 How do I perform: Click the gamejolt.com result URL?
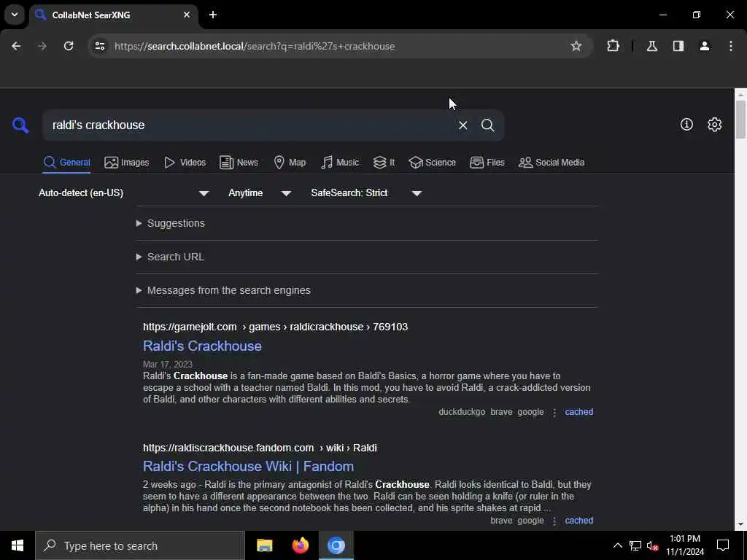click(275, 327)
